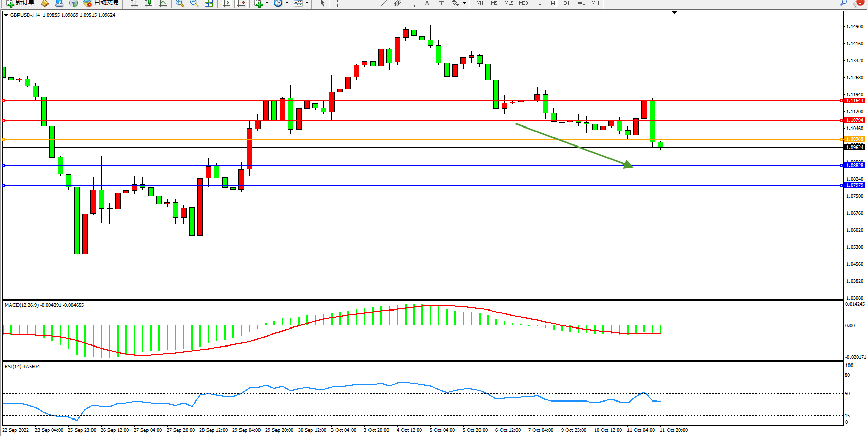The height and width of the screenshot is (437, 868).
Task: Select the Fibonacci retracement tool
Action: coord(398,3)
